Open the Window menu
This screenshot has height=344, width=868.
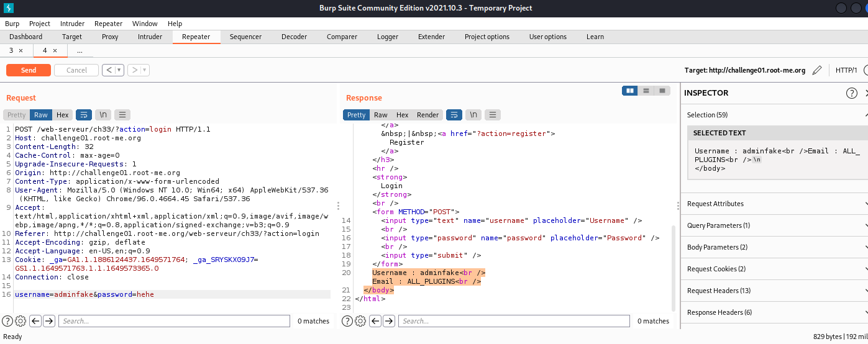145,24
